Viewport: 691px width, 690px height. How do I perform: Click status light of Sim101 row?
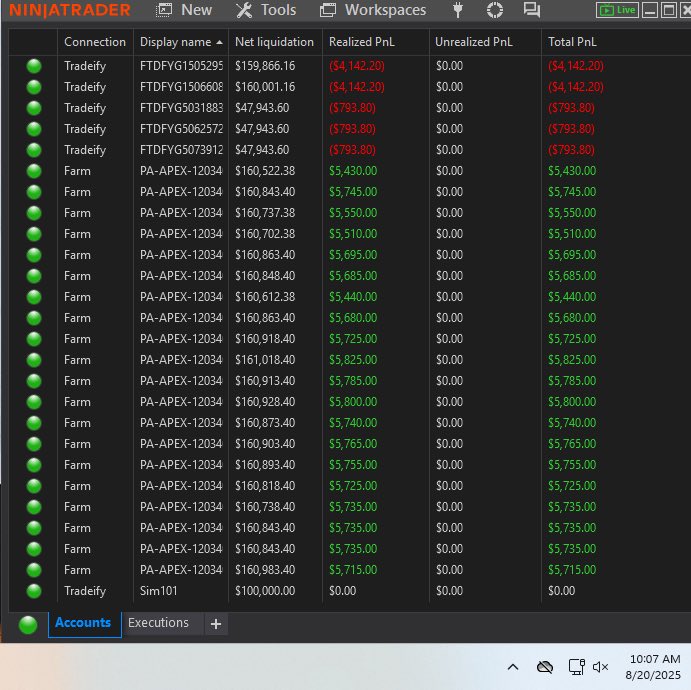click(x=34, y=591)
